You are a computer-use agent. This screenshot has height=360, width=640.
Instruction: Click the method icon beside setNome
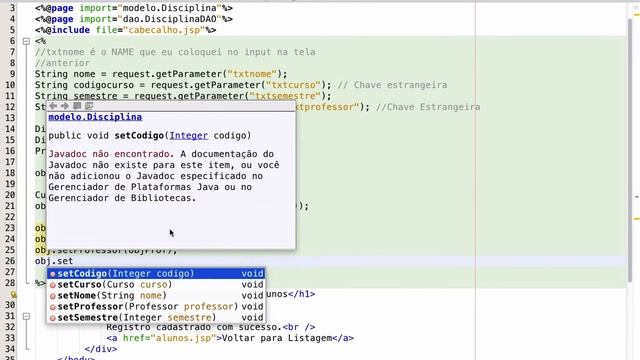click(x=53, y=296)
